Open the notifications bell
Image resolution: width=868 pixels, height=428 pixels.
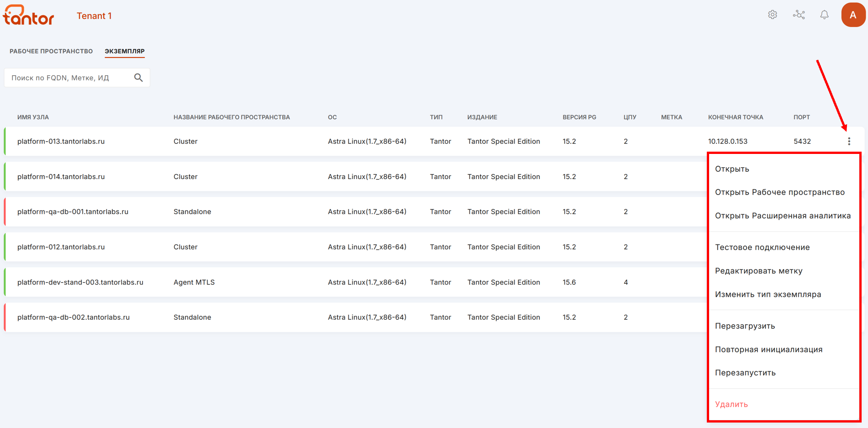coord(824,15)
